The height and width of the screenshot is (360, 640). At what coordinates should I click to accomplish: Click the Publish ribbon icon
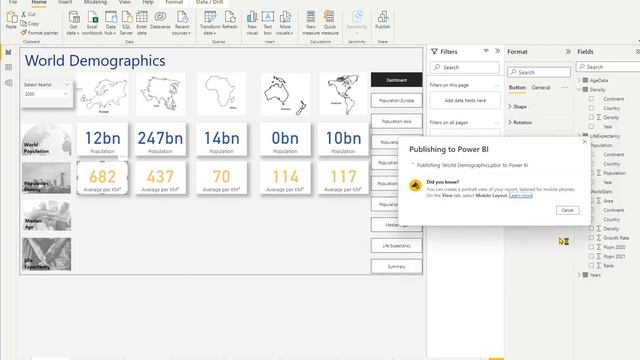[x=382, y=17]
